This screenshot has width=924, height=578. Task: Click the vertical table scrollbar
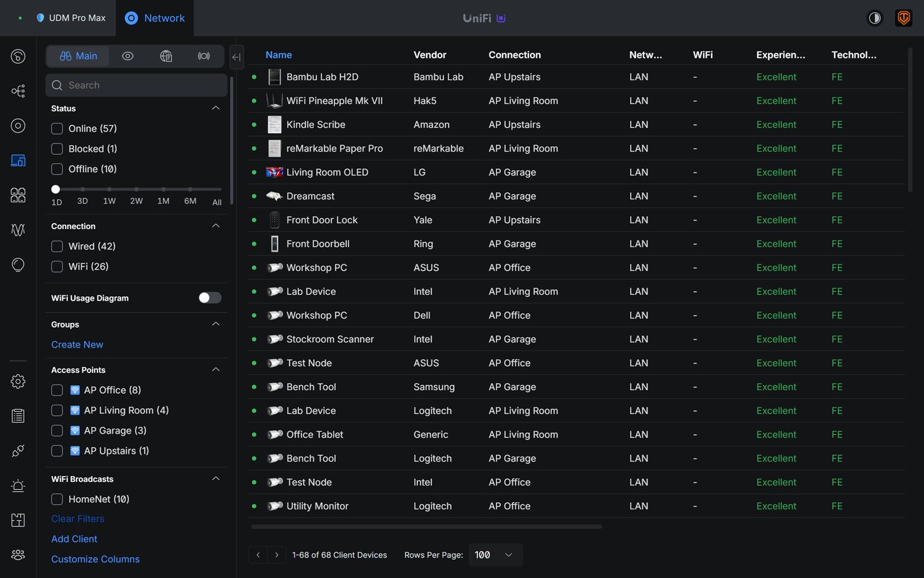click(x=910, y=120)
